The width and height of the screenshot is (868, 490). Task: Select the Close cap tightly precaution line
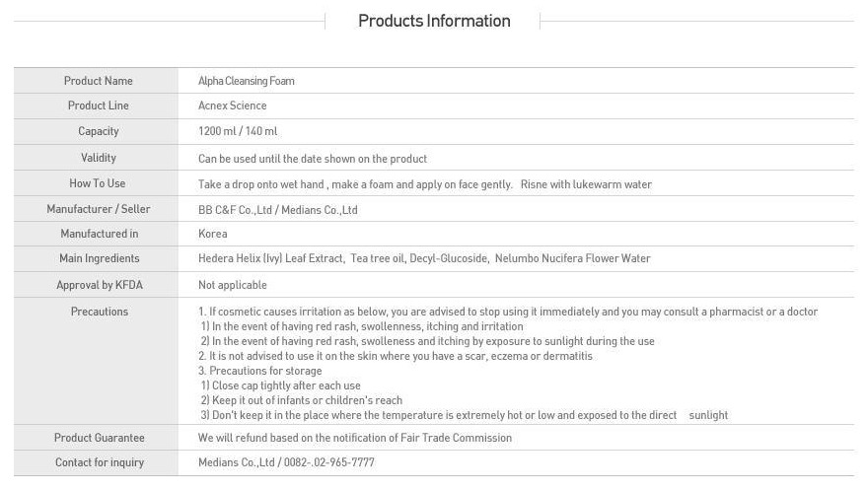281,385
